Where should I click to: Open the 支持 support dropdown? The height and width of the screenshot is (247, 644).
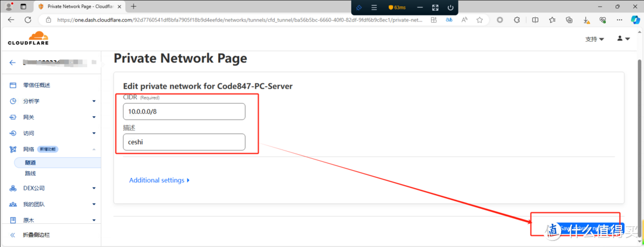(x=595, y=39)
